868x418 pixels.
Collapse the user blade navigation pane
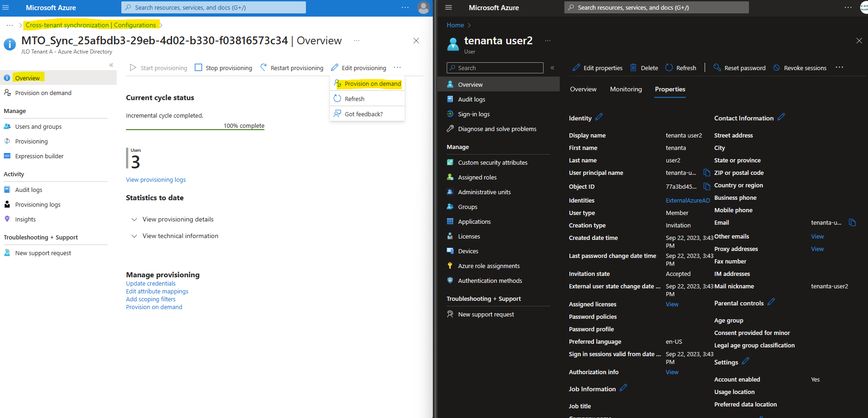pos(552,68)
